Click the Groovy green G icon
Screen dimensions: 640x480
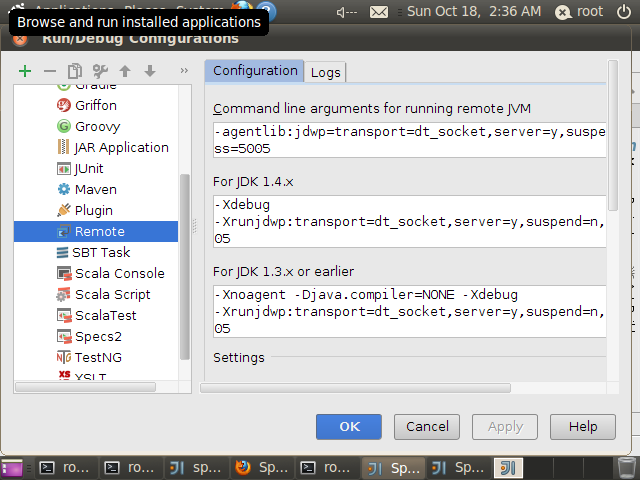click(x=64, y=126)
